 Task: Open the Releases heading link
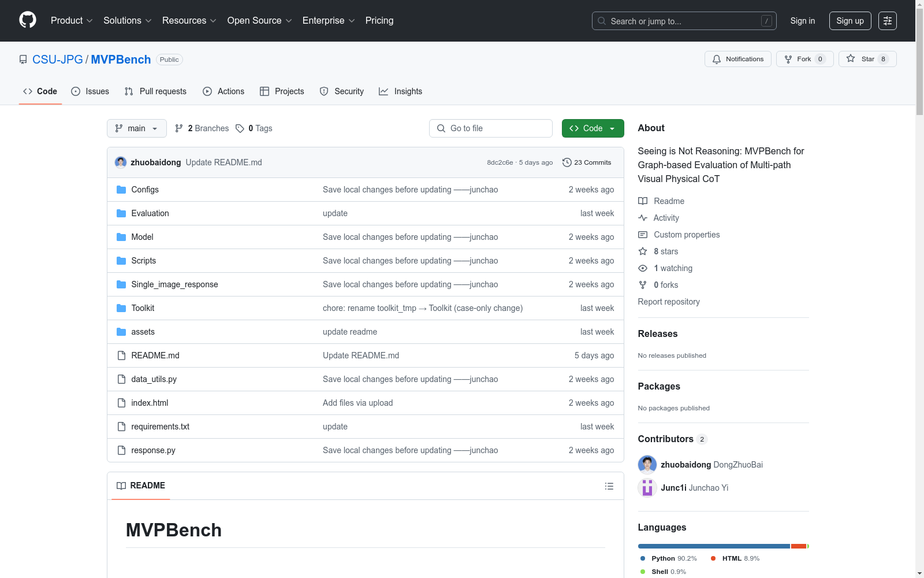pos(658,334)
